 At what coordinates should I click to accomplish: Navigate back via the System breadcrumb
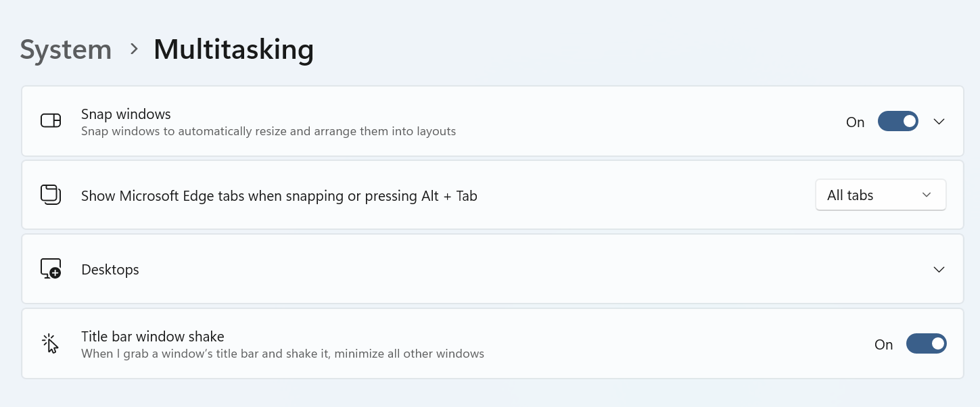pyautogui.click(x=65, y=49)
